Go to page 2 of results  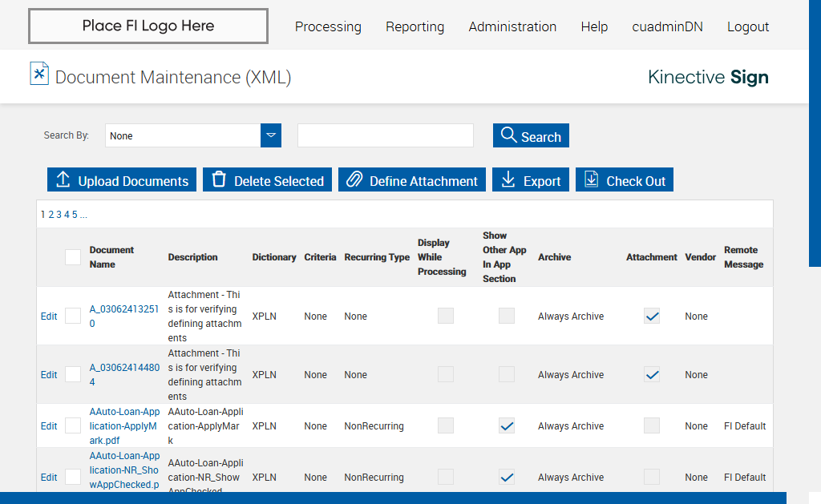coord(51,215)
